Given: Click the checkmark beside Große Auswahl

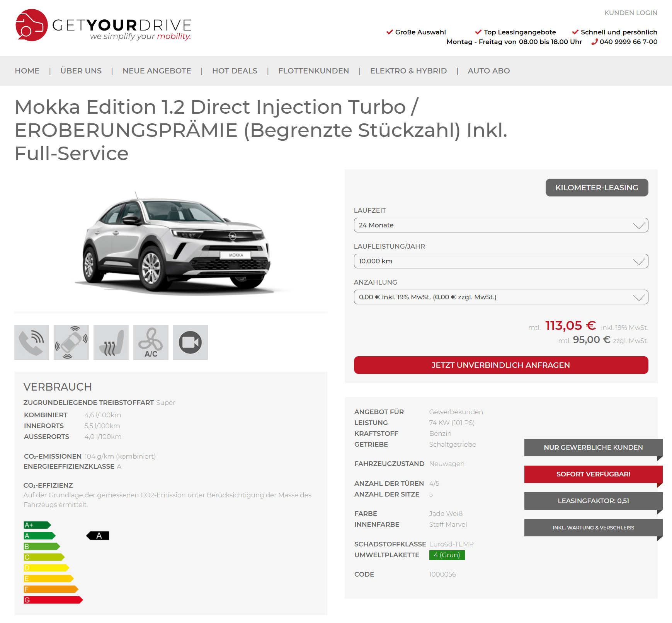Looking at the screenshot, I should [390, 32].
